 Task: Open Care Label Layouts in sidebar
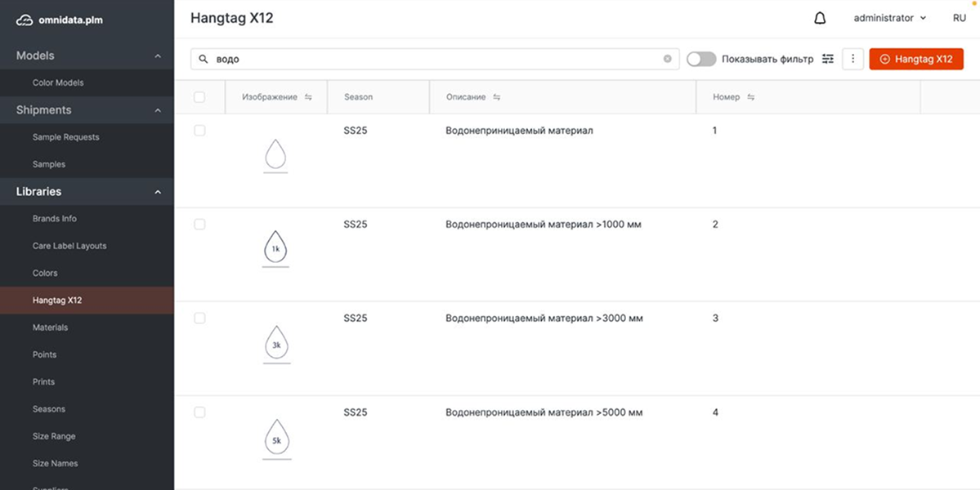click(x=69, y=246)
